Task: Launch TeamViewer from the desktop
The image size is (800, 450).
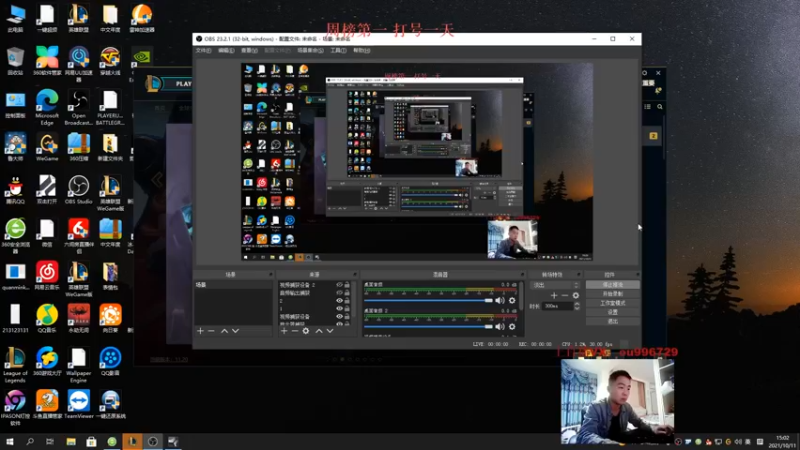Action: 79,405
